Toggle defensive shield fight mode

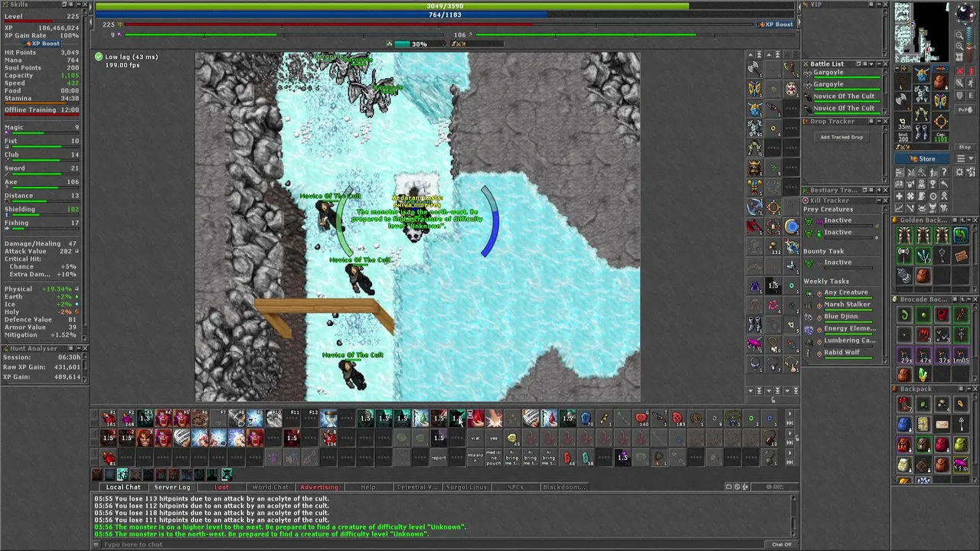coord(960,95)
